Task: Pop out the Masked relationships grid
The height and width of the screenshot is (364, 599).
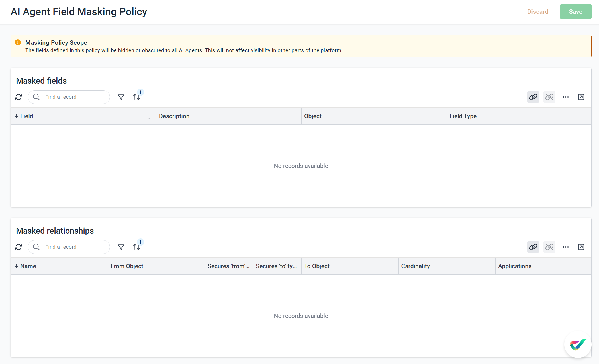Action: (581, 247)
